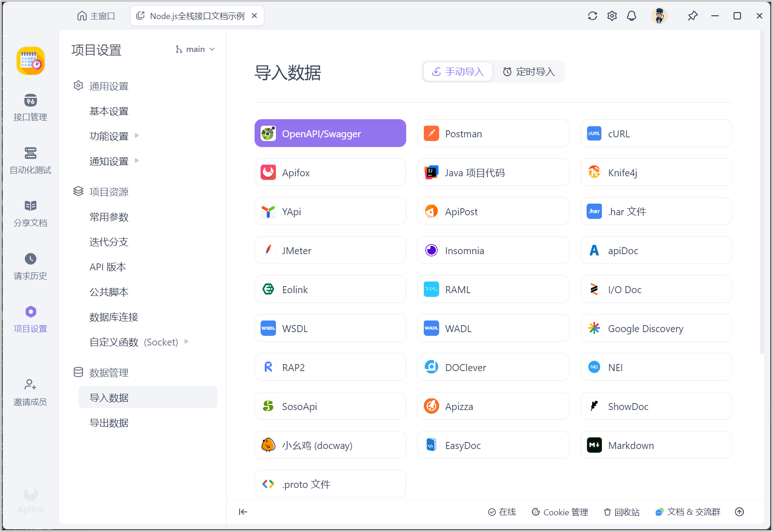Open 自动化测试 in the sidebar

pyautogui.click(x=31, y=160)
